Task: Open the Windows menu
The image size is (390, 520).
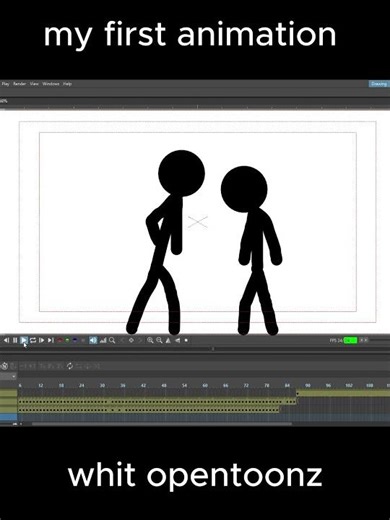Action: (51, 84)
